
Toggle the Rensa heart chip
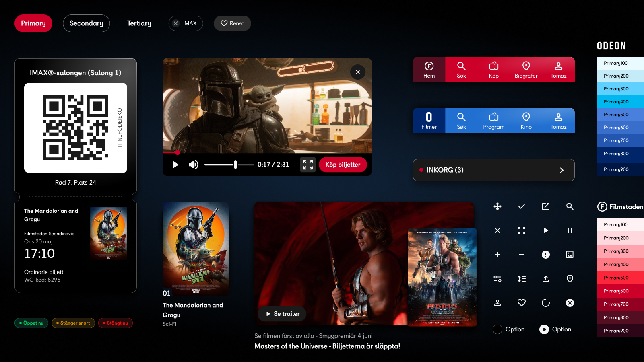point(232,23)
